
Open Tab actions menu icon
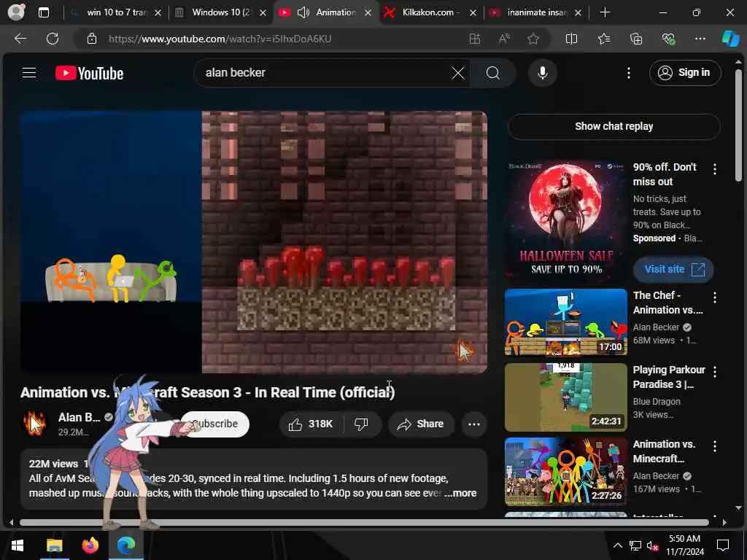[44, 12]
